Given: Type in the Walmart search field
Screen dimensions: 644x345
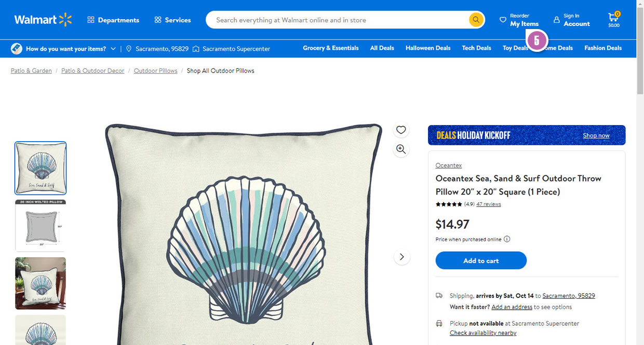Looking at the screenshot, I should pos(338,20).
